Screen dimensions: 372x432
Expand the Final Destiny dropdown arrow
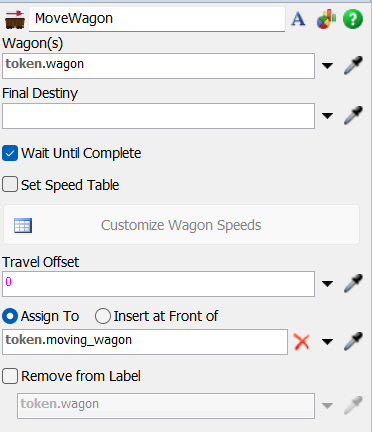(x=327, y=116)
